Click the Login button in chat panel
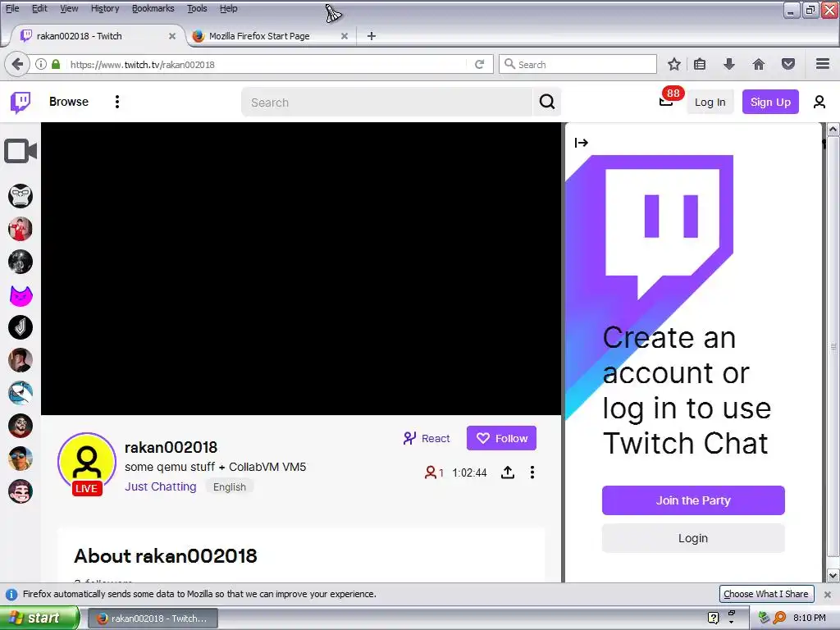The height and width of the screenshot is (630, 840). pyautogui.click(x=693, y=538)
